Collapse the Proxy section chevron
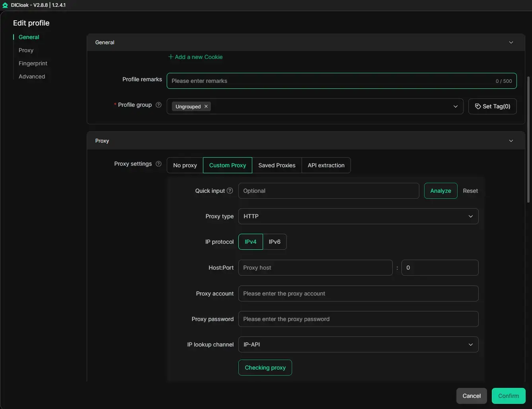This screenshot has height=409, width=532. [x=511, y=141]
